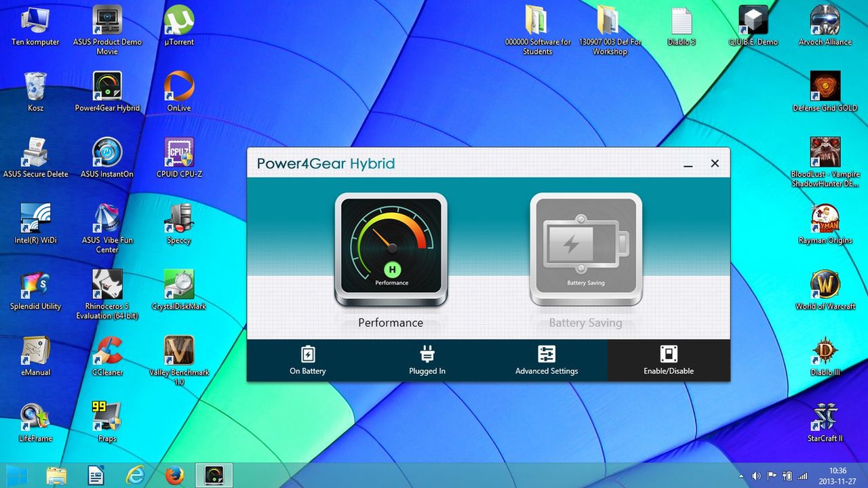This screenshot has width=868, height=488.
Task: Open File Explorer from the taskbar
Action: (x=57, y=475)
